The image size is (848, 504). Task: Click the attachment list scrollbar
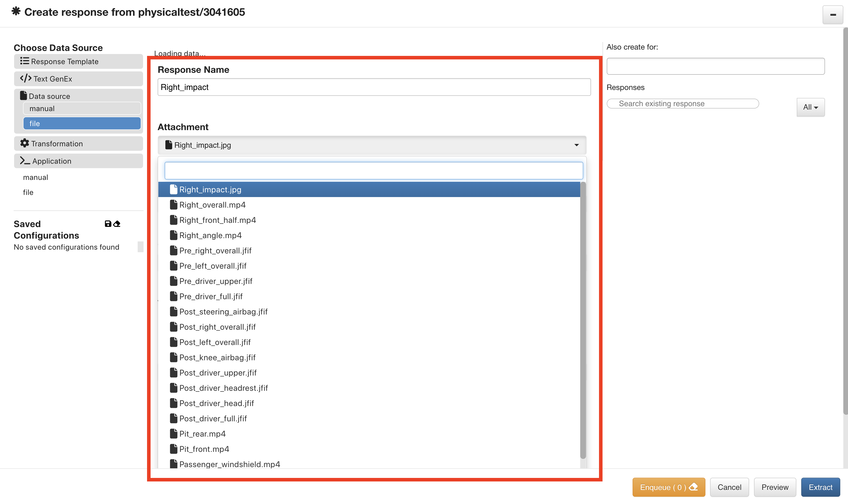click(583, 320)
